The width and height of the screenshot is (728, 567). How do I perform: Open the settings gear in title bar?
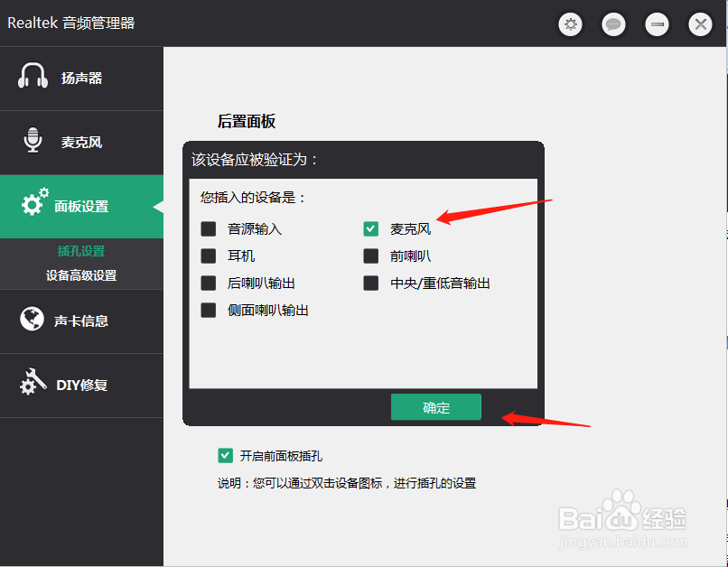point(571,24)
